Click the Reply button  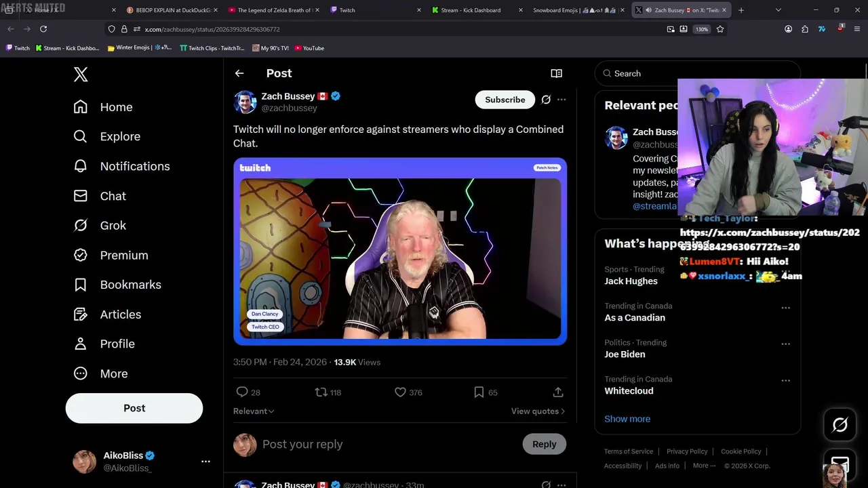(x=544, y=444)
